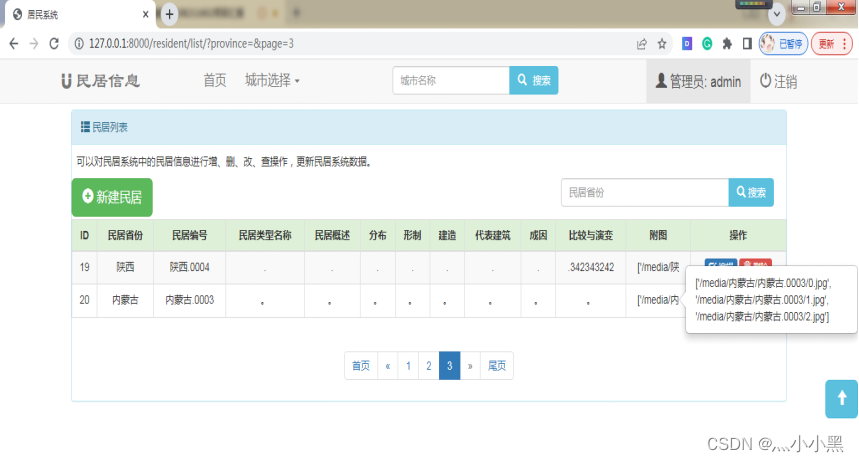The width and height of the screenshot is (859, 462).
Task: Click the red 更新 update button
Action: coord(832,44)
